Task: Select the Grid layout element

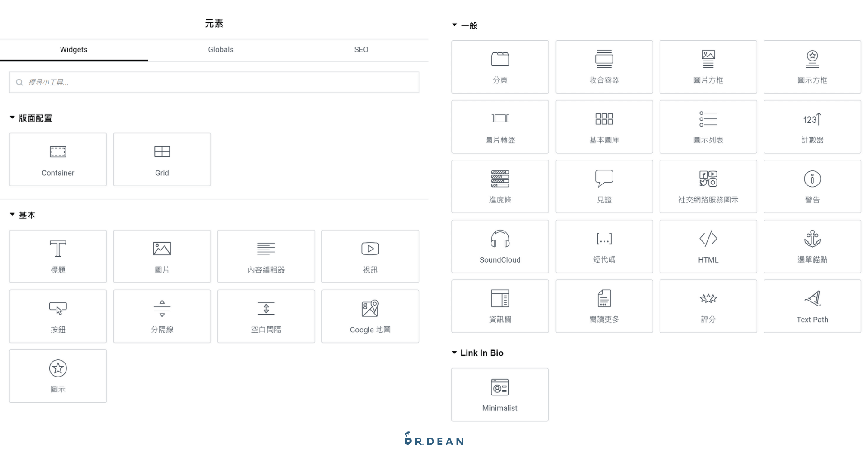Action: click(x=161, y=159)
